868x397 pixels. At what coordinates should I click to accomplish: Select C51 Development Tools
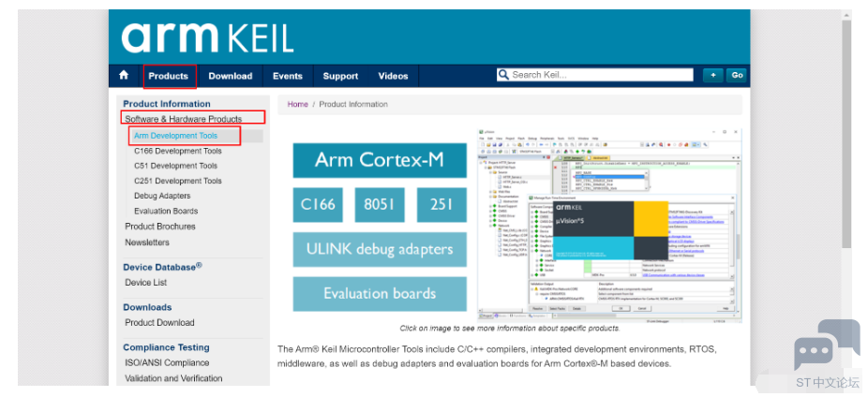tap(175, 166)
